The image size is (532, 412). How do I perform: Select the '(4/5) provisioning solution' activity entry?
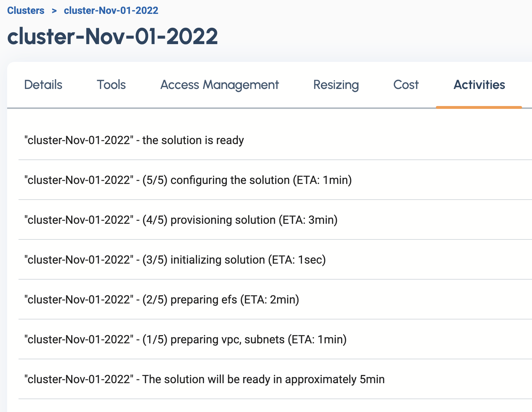[181, 220]
